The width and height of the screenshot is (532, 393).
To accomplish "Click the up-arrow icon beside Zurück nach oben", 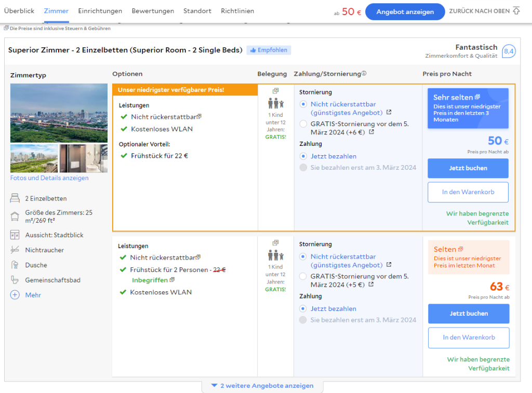I will [x=516, y=11].
